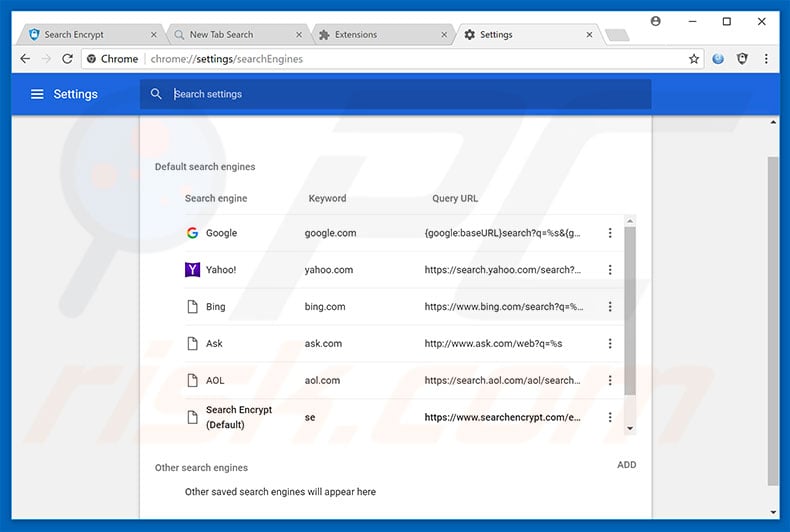
Task: Click the google.com keyword
Action: pos(330,233)
